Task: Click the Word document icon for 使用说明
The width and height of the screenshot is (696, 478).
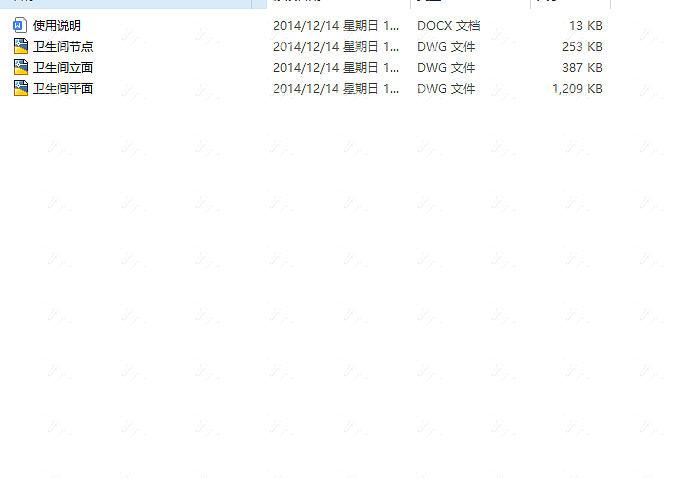Action: 20,25
